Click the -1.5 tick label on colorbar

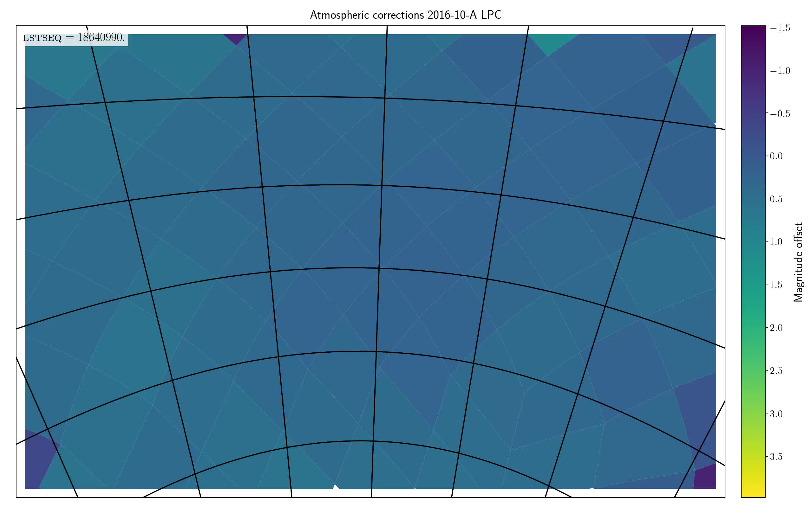pyautogui.click(x=780, y=28)
